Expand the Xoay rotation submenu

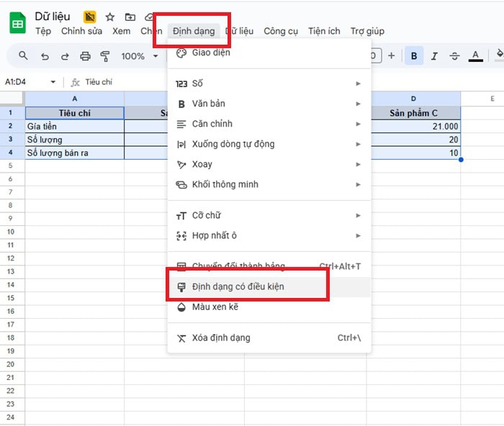[x=269, y=165]
